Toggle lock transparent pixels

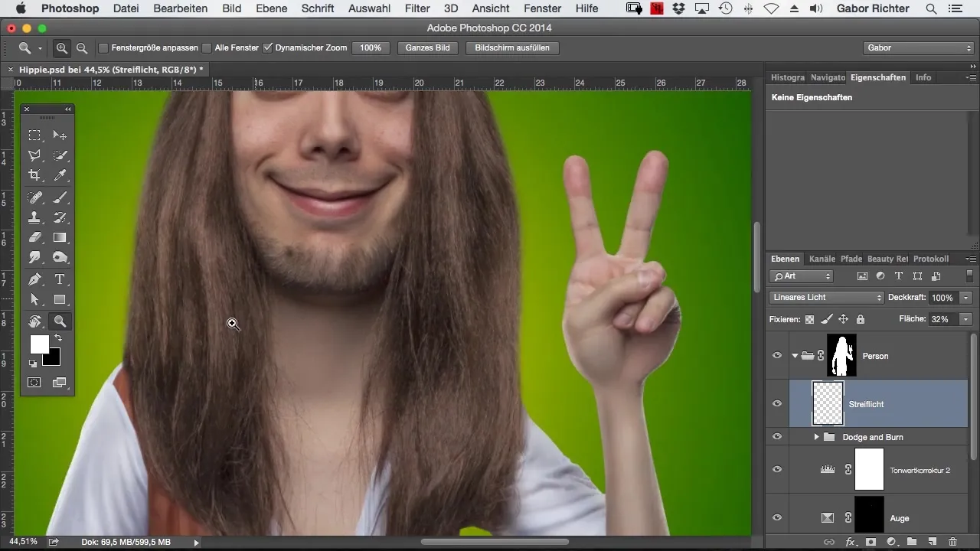[811, 319]
